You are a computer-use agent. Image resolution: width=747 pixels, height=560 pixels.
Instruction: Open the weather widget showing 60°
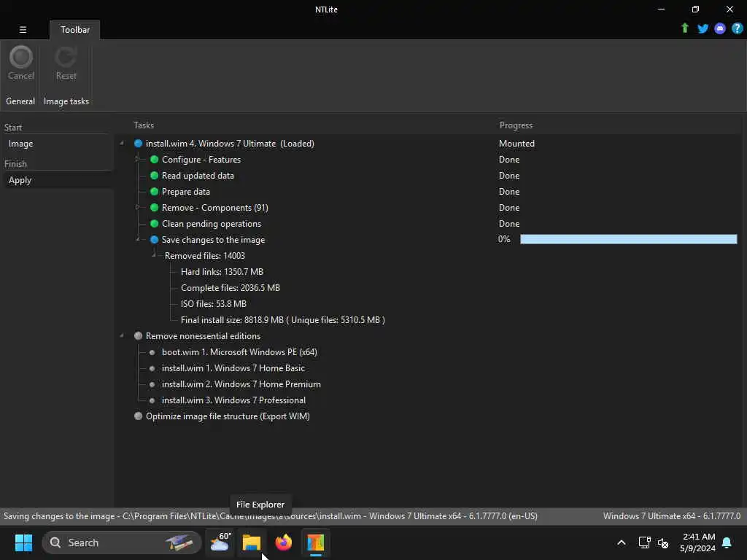pos(220,542)
